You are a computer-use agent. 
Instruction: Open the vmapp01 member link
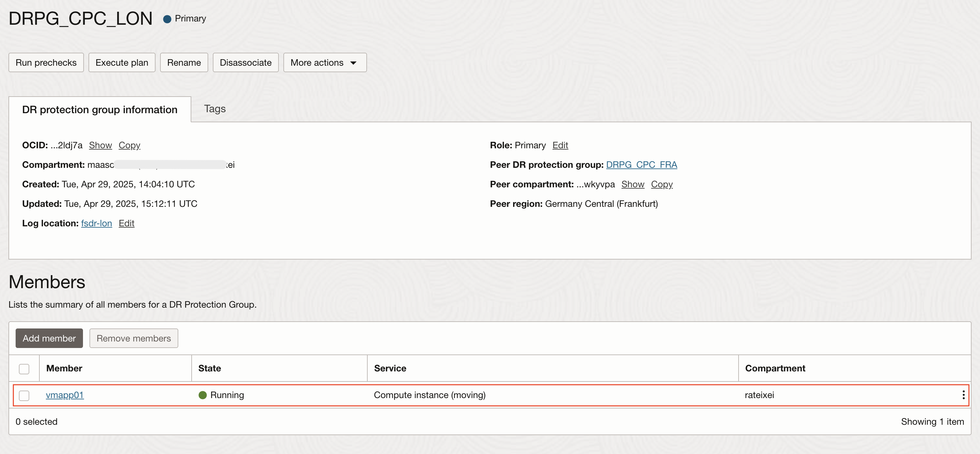(x=65, y=395)
